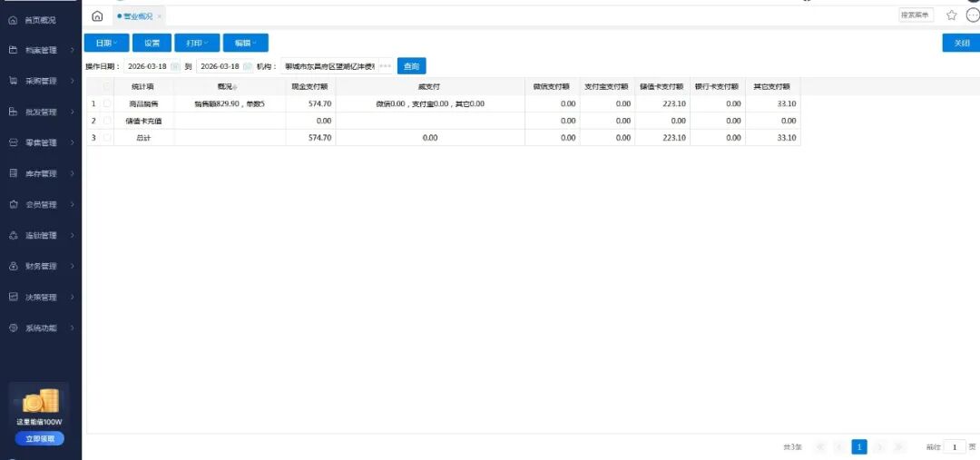Screen dimensions: 980x460
Task: Click the 零售管理 store icon in sidebar
Action: click(x=14, y=142)
